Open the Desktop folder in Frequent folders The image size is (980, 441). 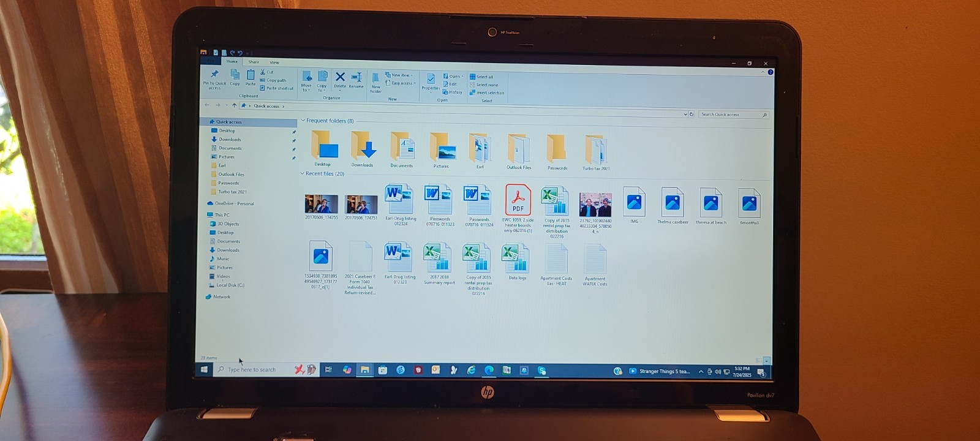click(323, 148)
